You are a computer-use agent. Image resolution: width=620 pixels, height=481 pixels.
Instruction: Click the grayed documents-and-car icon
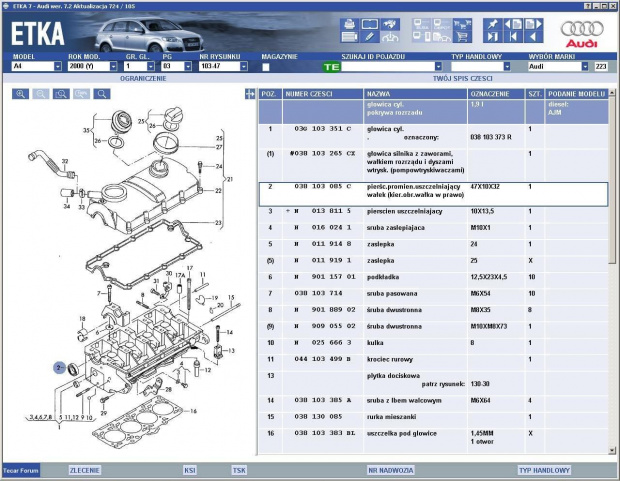(442, 37)
